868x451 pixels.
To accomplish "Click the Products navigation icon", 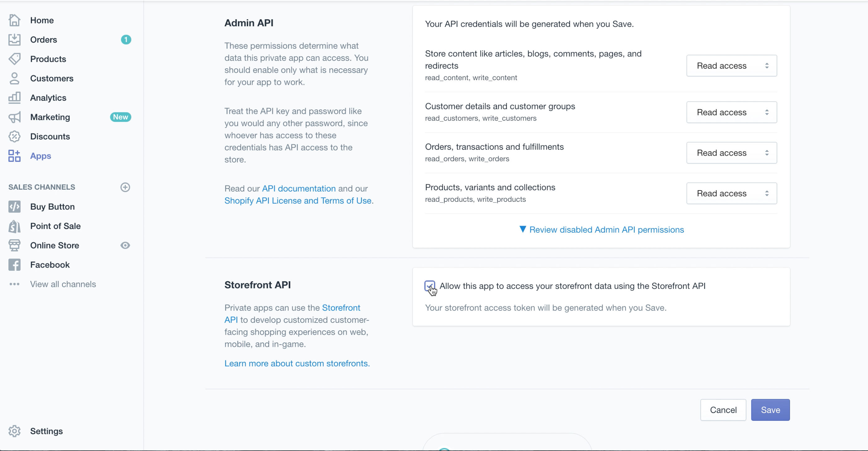I will coord(15,59).
